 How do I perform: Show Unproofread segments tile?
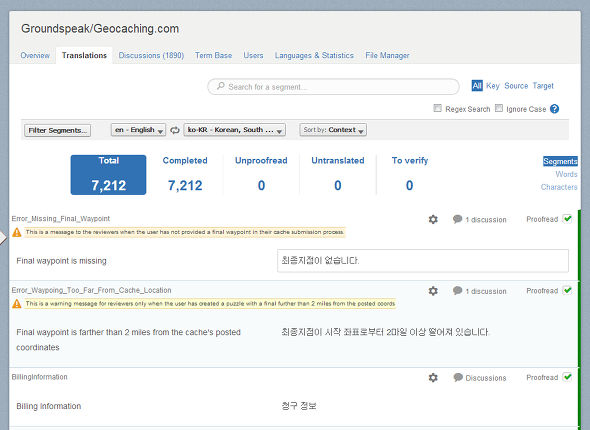(x=261, y=175)
